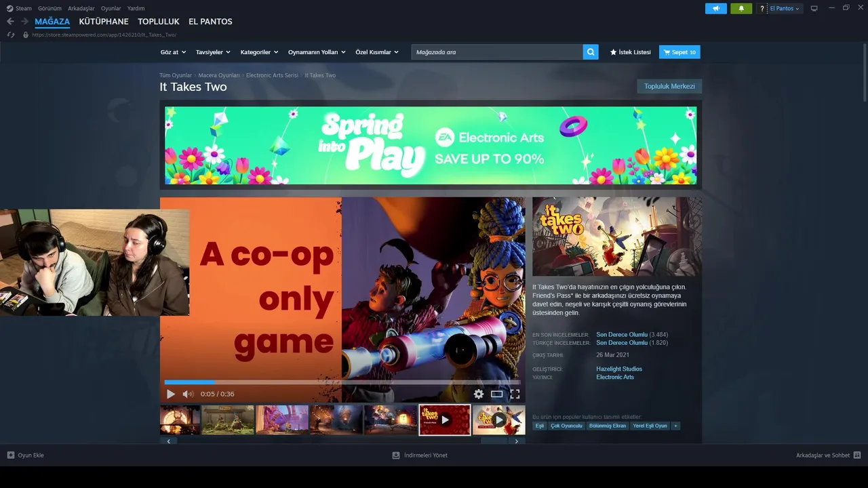Open the Tüm Oyunlar breadcrumb link
The image size is (868, 488).
(x=176, y=75)
